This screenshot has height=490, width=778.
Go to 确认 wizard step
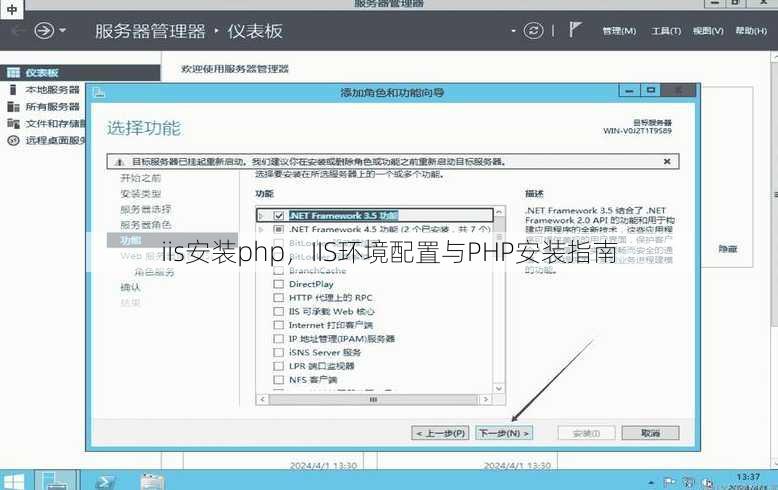click(130, 287)
